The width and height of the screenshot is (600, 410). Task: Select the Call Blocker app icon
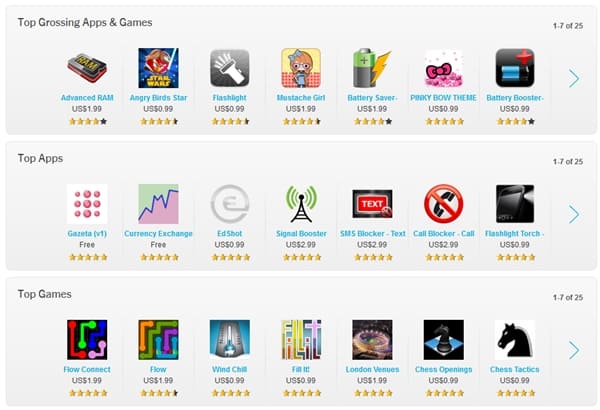coord(443,204)
